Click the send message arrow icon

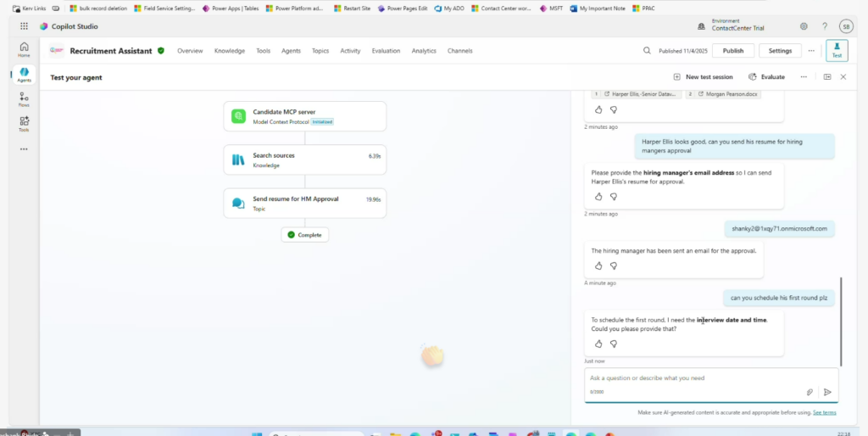pyautogui.click(x=827, y=392)
